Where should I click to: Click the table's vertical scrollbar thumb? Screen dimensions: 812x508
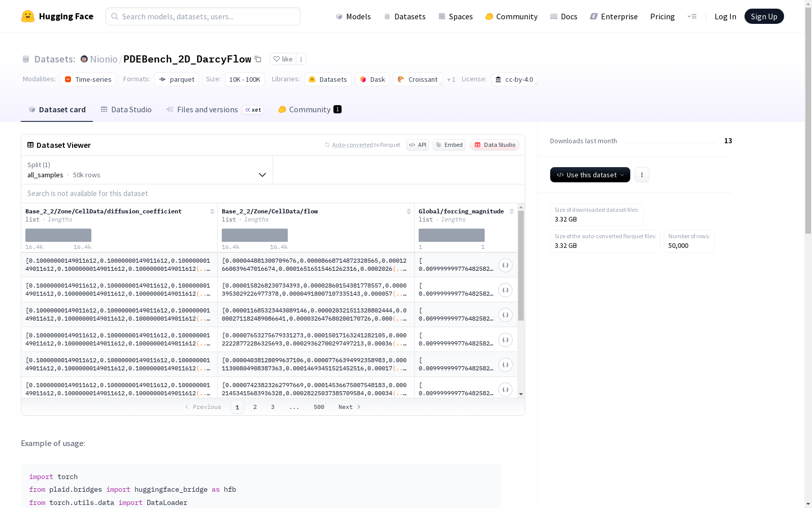(521, 266)
